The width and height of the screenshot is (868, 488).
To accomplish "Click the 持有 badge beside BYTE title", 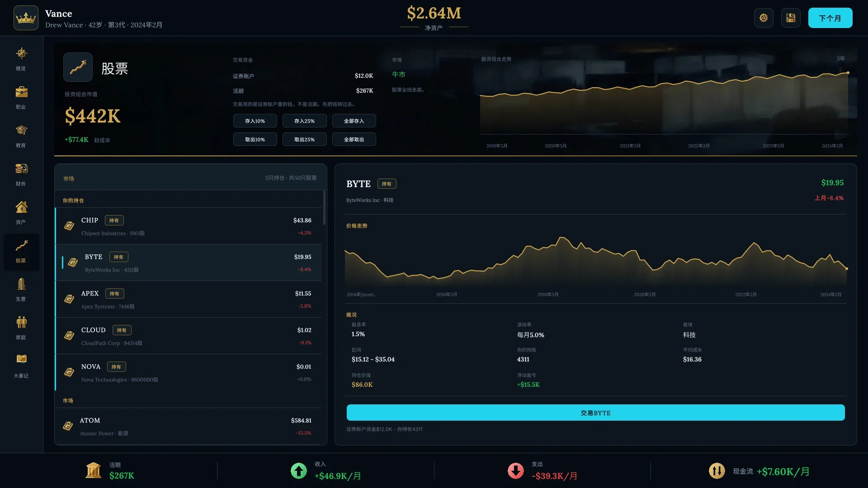I will [x=387, y=184].
